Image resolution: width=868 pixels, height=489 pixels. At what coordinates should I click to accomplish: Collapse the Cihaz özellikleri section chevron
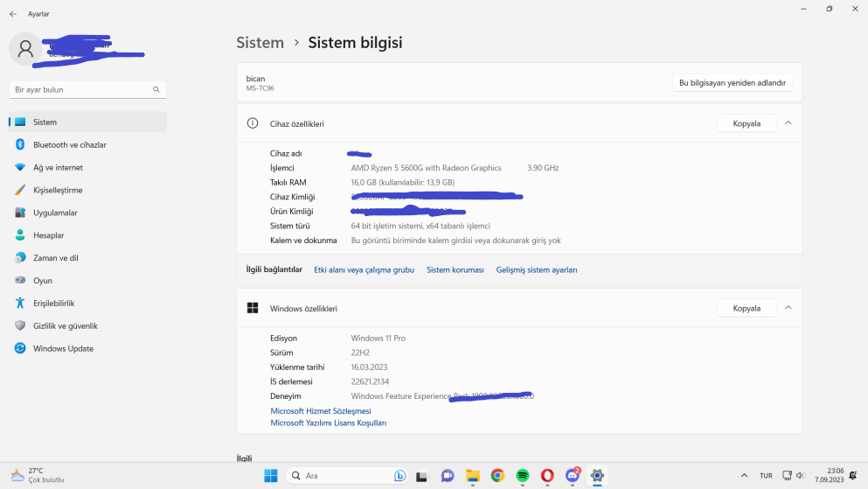[788, 123]
